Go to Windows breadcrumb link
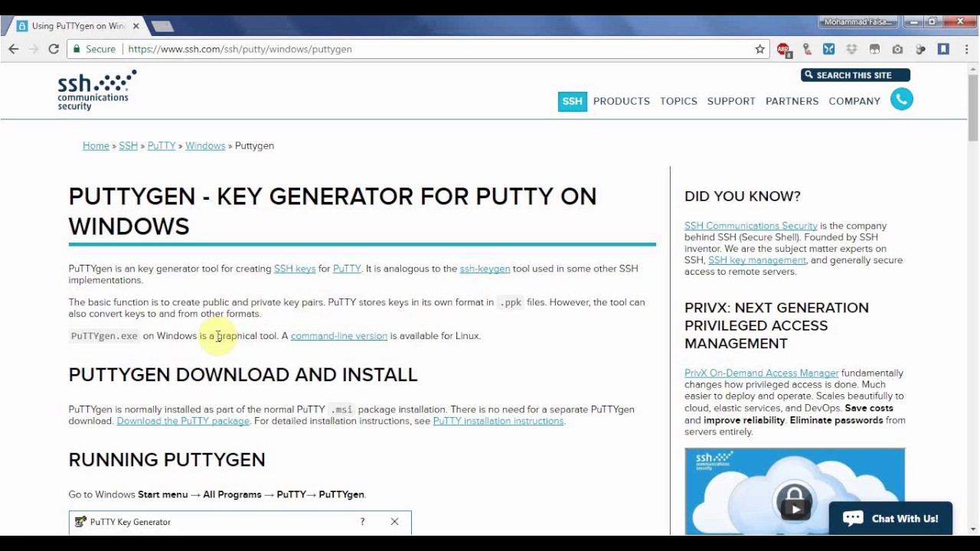This screenshot has width=980, height=551. pos(205,145)
